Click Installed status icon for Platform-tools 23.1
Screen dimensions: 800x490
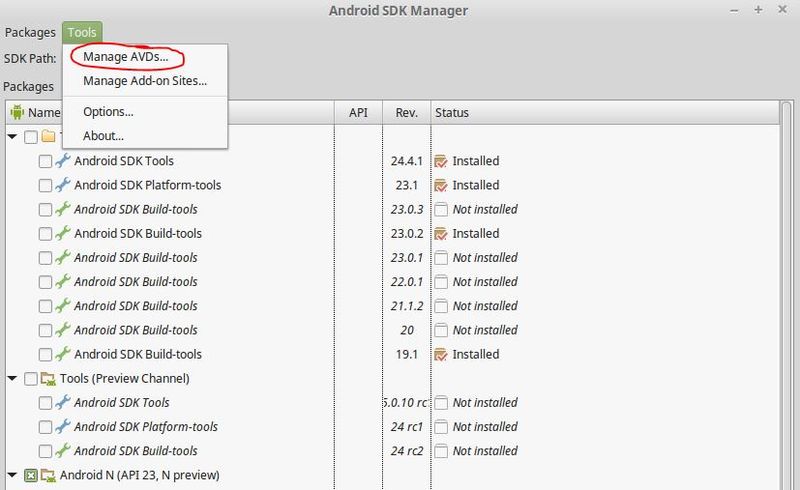tap(441, 185)
